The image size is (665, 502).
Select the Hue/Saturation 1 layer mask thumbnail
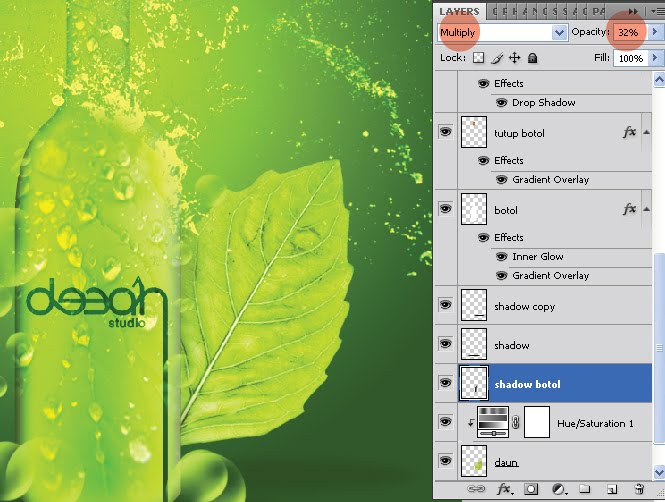click(x=537, y=422)
